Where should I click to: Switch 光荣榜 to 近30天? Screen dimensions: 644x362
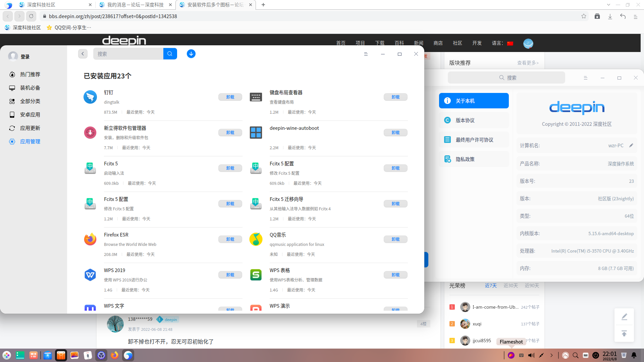pyautogui.click(x=511, y=286)
